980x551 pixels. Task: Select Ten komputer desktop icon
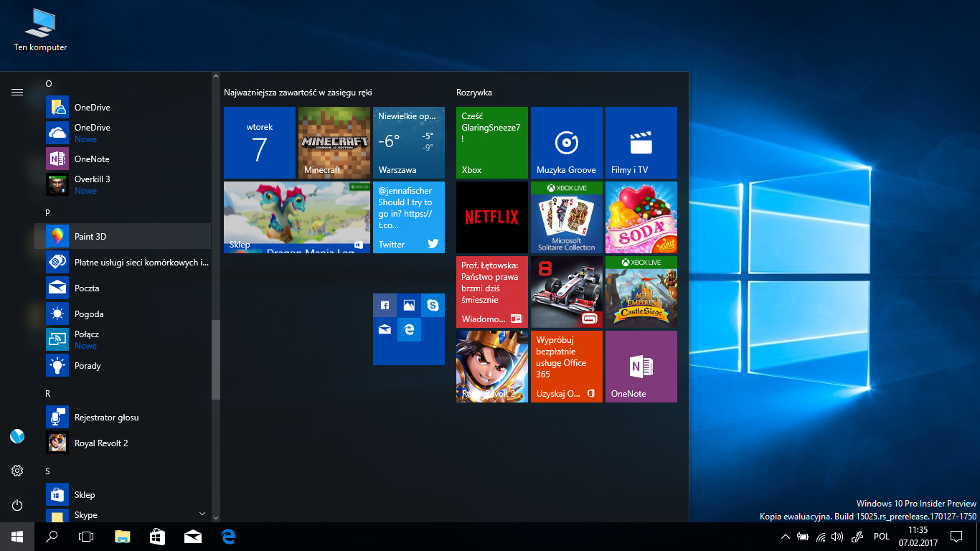40,29
